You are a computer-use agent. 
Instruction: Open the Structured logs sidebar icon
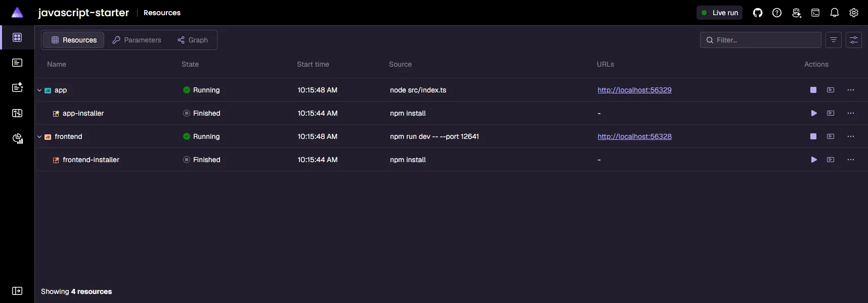pyautogui.click(x=17, y=87)
